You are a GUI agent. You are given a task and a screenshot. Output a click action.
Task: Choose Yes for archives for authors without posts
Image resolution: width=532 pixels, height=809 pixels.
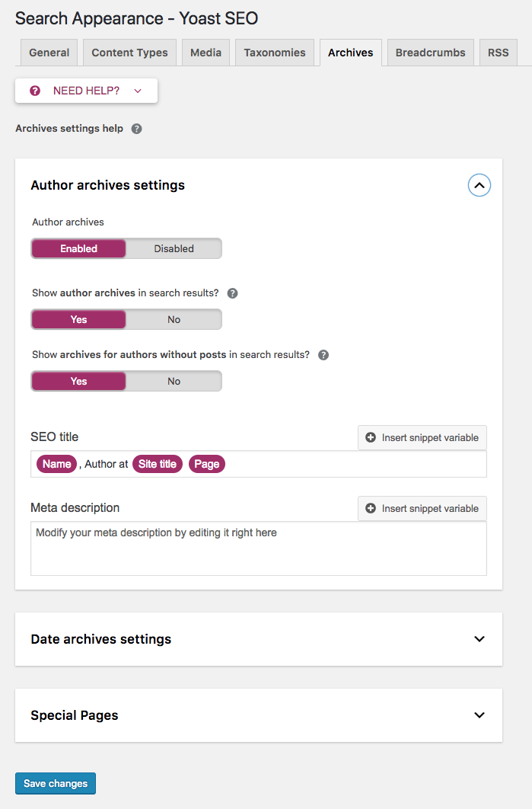(x=78, y=382)
